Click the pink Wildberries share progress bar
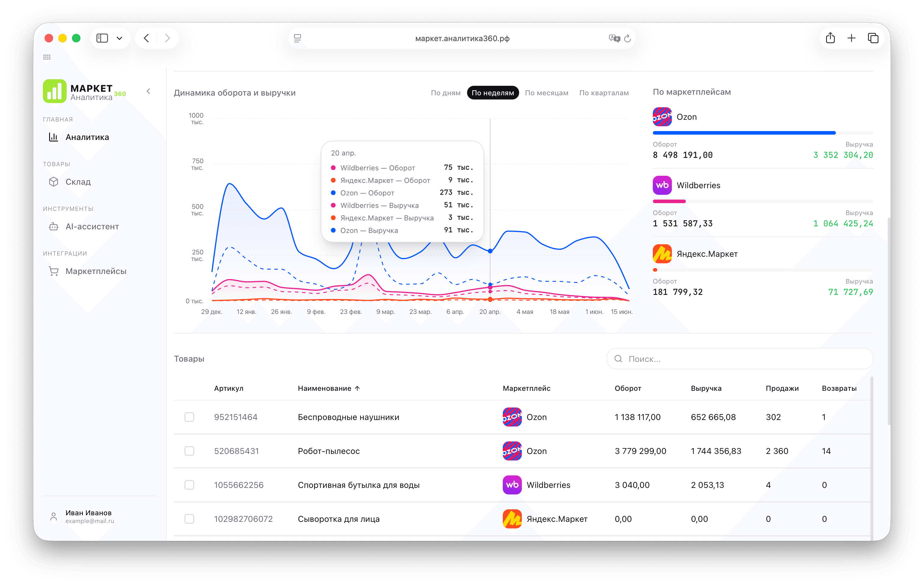Screen dimensions: 924x585 tap(669, 201)
